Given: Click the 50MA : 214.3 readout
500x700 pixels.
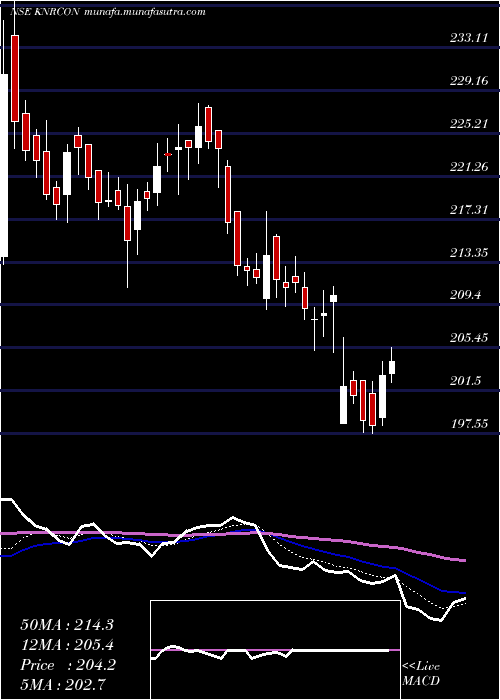Looking at the screenshot, I should (x=67, y=625).
